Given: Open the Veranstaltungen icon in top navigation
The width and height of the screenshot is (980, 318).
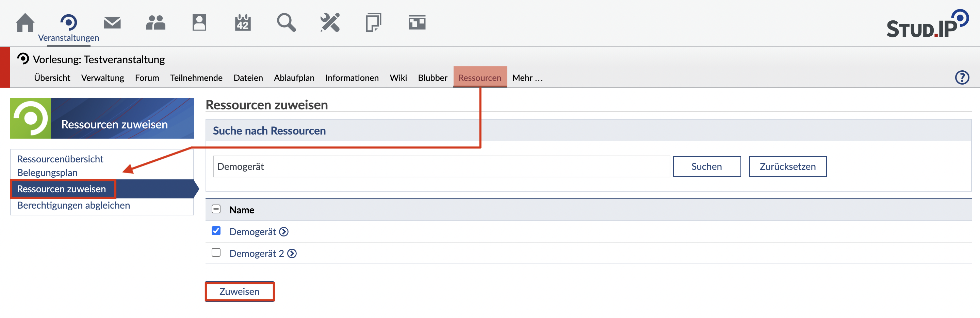Looking at the screenshot, I should point(68,22).
